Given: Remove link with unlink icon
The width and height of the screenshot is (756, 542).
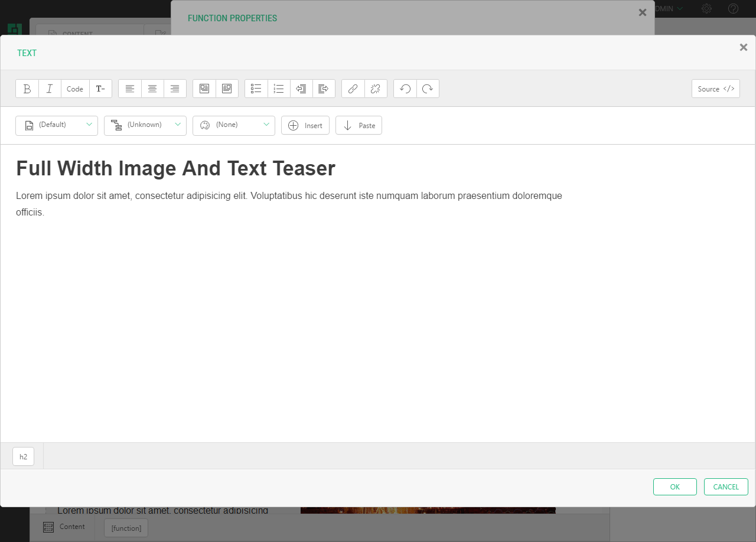Looking at the screenshot, I should (375, 89).
